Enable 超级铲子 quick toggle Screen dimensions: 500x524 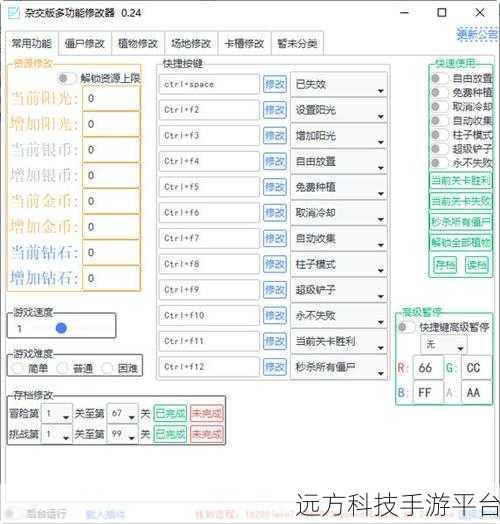pyautogui.click(x=439, y=149)
